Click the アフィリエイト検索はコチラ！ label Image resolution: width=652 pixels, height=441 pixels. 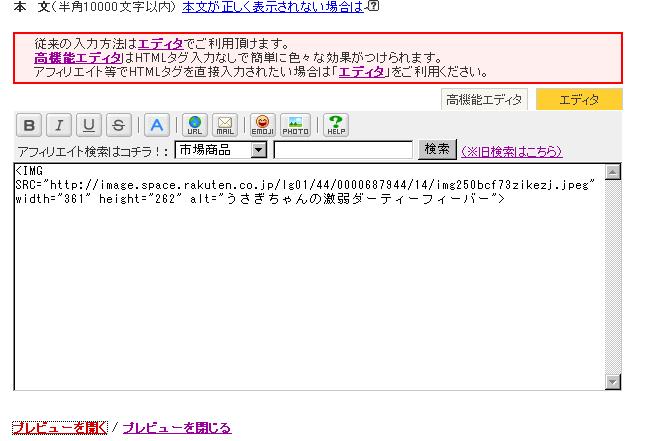pos(93,152)
